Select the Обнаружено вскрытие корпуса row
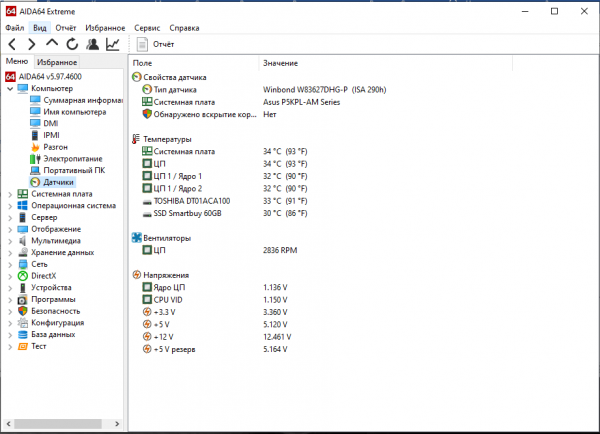Screen dimensions: 600x434 click(x=209, y=114)
